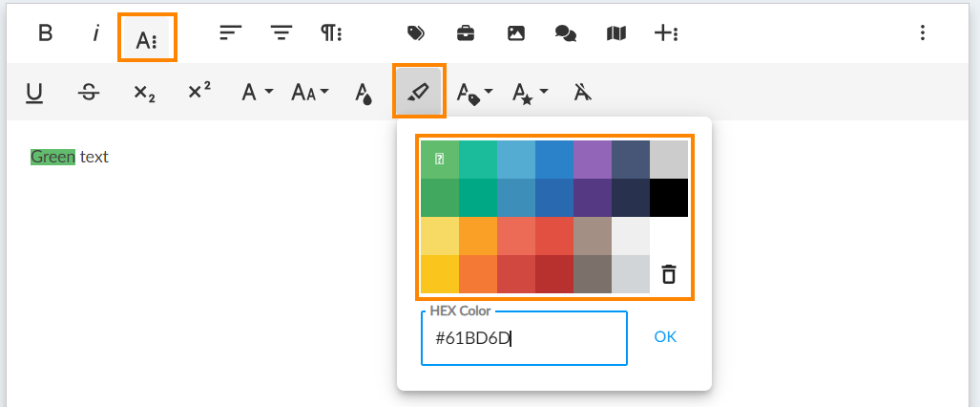Open the font family dropdown
The height and width of the screenshot is (407, 980).
pos(257,92)
